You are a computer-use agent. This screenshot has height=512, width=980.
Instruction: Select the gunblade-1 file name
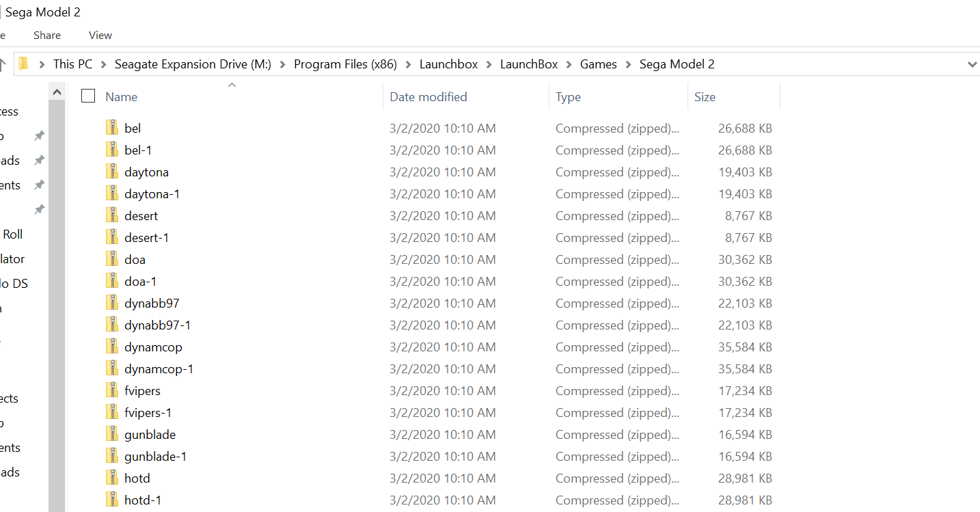point(155,457)
